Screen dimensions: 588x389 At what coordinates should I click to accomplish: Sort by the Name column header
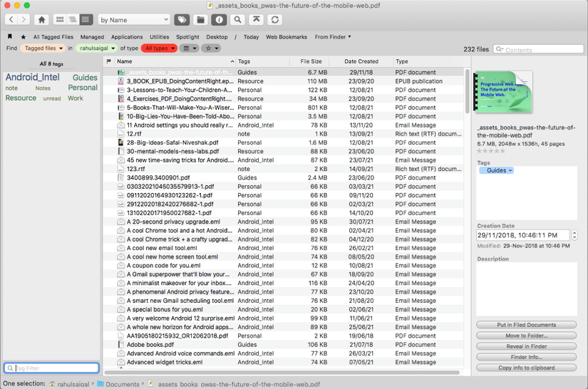tap(175, 61)
